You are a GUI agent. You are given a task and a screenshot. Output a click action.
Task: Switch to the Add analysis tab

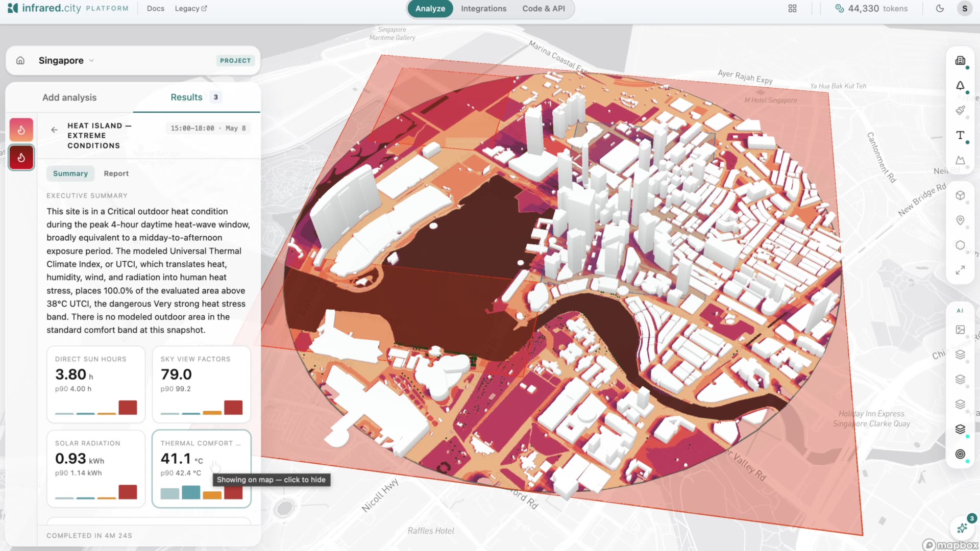click(69, 97)
